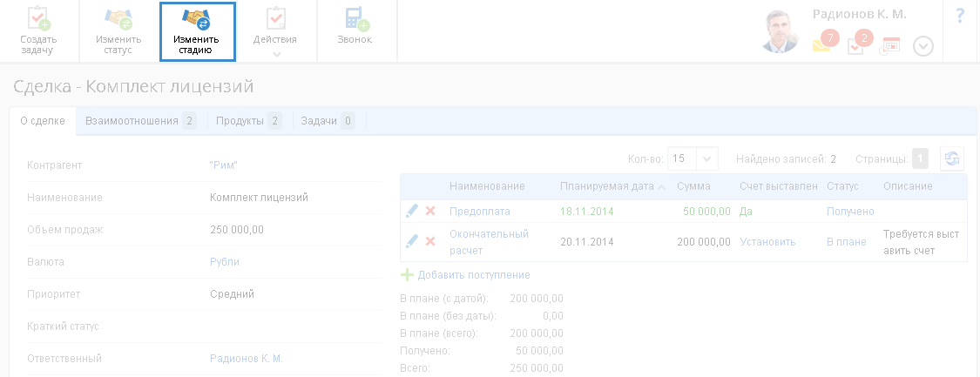Delete the Окончательный расчет row
Viewport: 980px width, 377px height.
[x=430, y=241]
